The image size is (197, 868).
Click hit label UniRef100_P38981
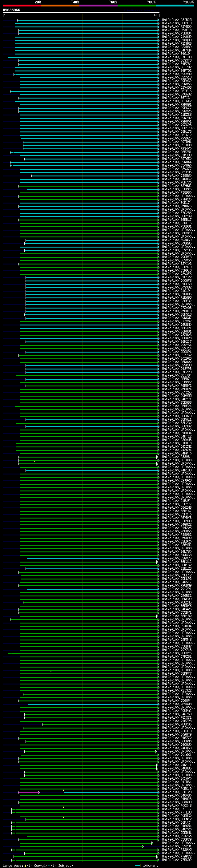point(176,226)
